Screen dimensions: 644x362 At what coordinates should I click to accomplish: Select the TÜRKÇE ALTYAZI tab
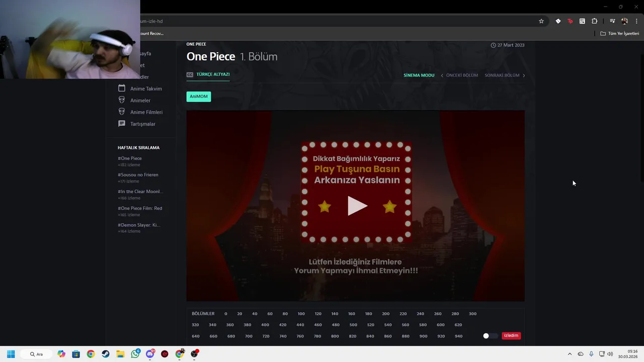pyautogui.click(x=213, y=74)
